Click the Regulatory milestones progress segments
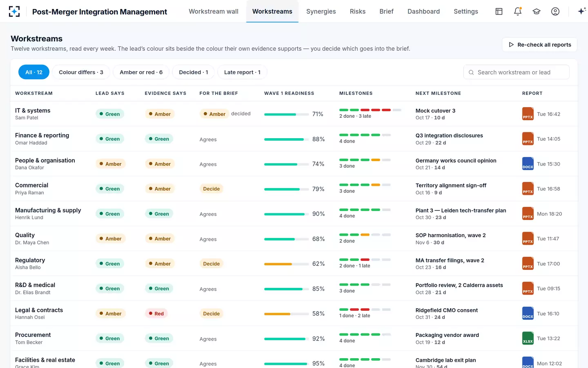The image size is (588, 368). tap(365, 260)
